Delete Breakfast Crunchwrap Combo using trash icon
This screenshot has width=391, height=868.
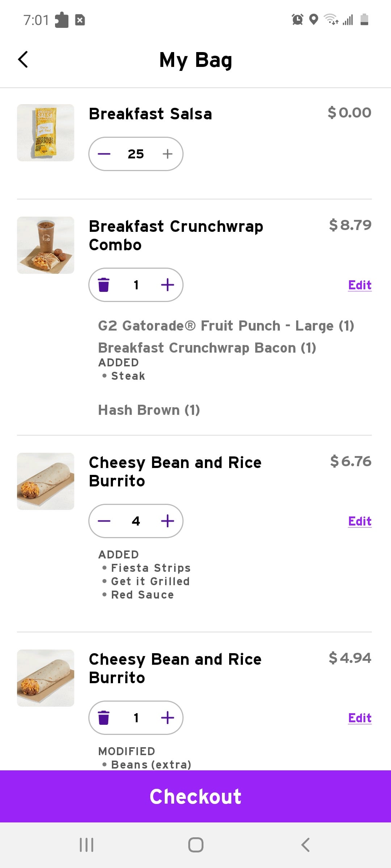point(104,285)
